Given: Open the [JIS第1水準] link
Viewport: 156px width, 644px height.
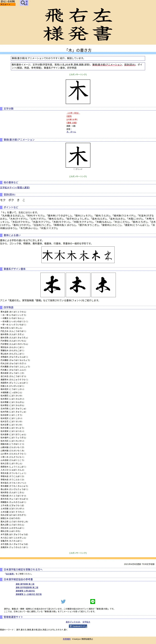Looking at the screenshot, I should [72, 120].
